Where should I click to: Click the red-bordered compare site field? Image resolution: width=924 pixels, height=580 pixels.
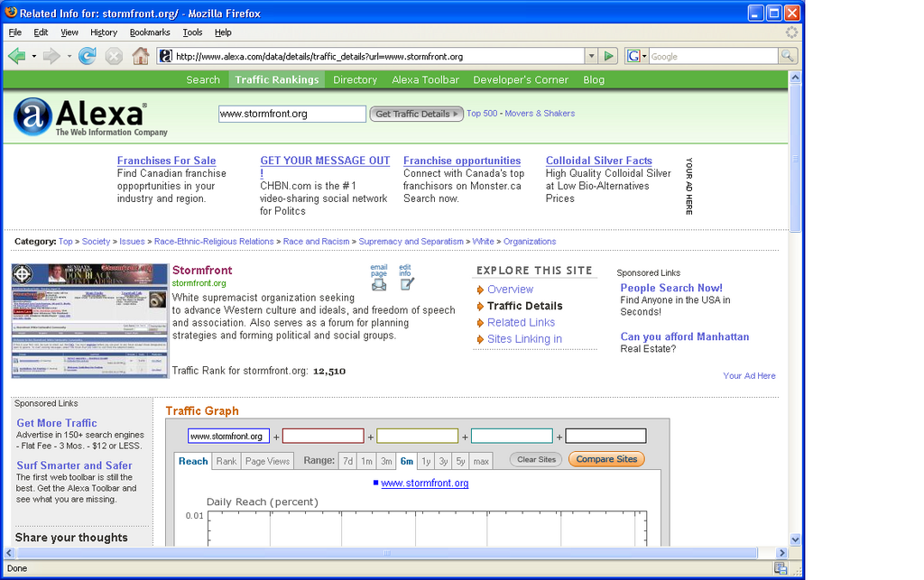[x=323, y=436]
